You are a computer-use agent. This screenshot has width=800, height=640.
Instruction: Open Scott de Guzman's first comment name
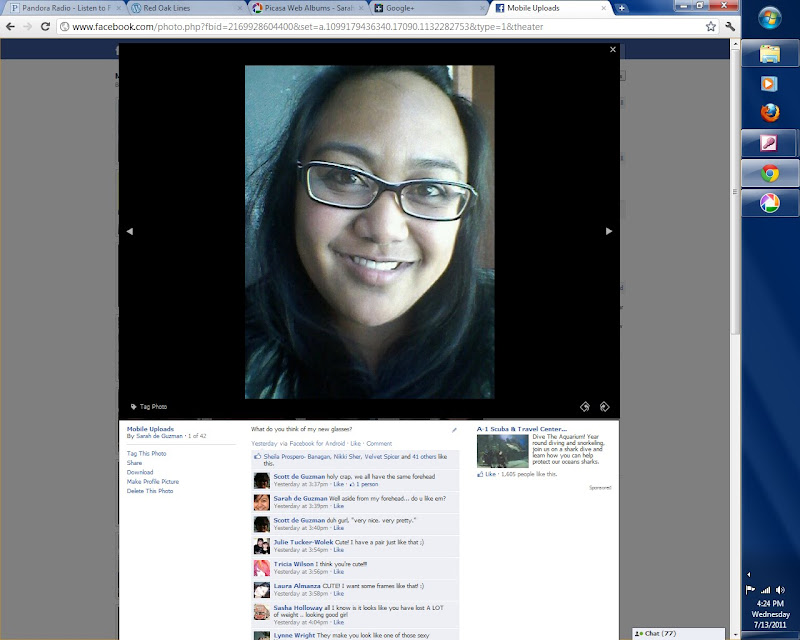pyautogui.click(x=299, y=476)
